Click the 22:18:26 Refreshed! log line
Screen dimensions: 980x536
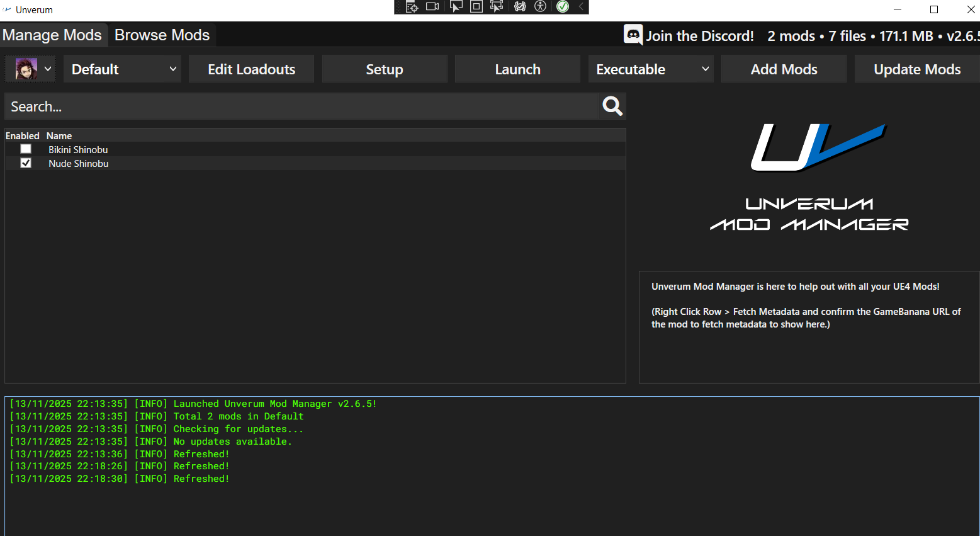pos(120,466)
